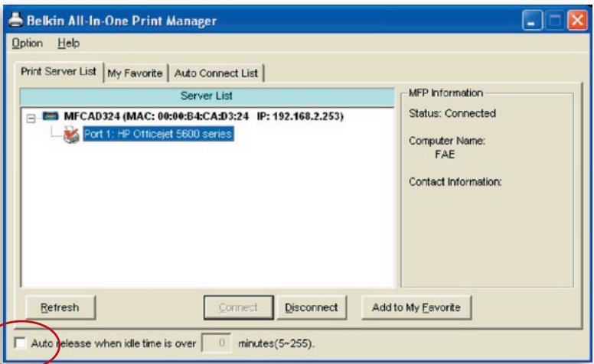Select Port 1: HP Officejet 5600 series

158,134
